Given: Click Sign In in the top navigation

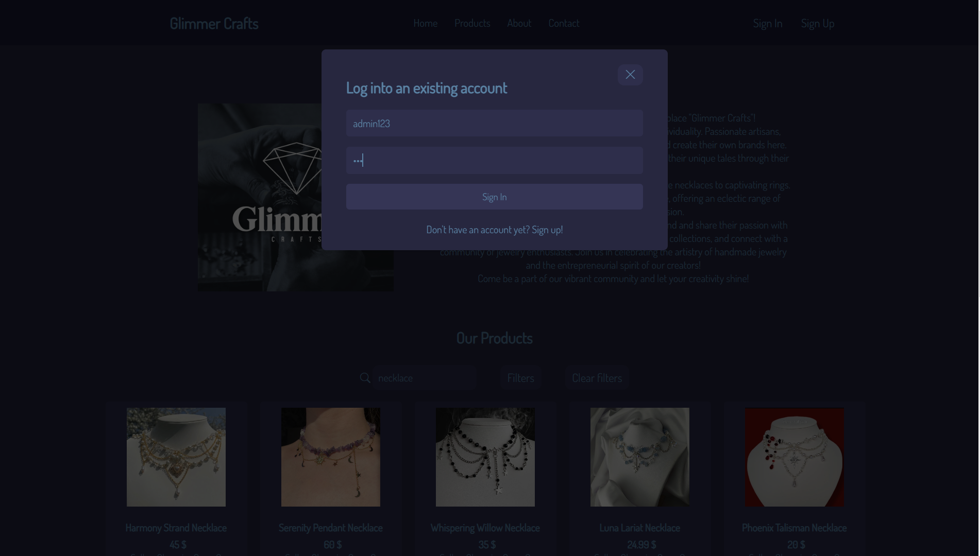Looking at the screenshot, I should pyautogui.click(x=767, y=23).
